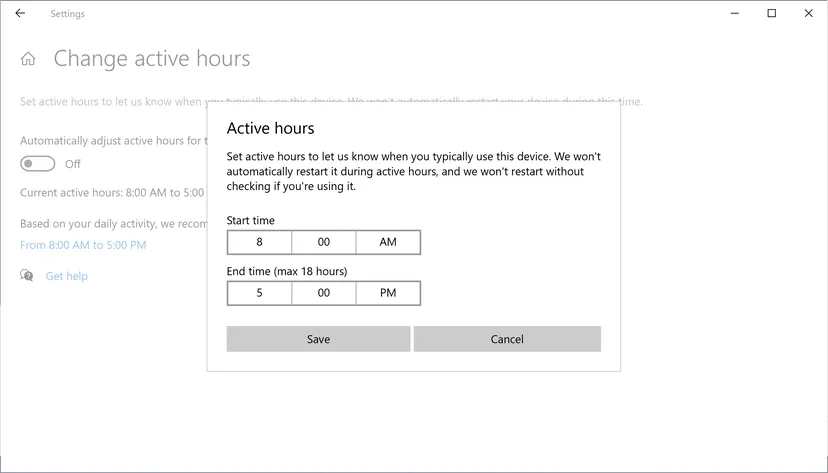This screenshot has height=473, width=828.
Task: Change the End time PM selector
Action: click(x=388, y=293)
